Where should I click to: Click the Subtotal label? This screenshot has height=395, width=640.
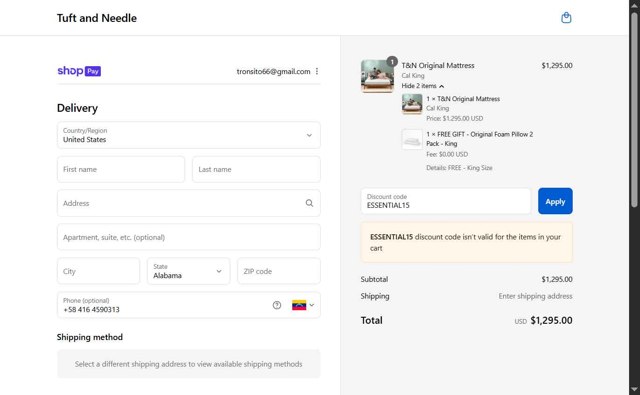374,279
